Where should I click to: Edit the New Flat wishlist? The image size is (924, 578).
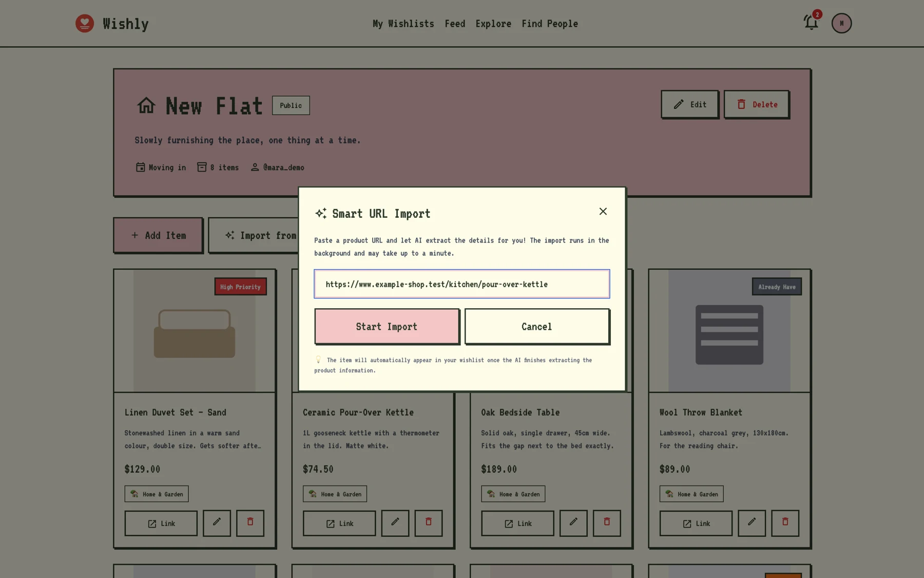689,105
